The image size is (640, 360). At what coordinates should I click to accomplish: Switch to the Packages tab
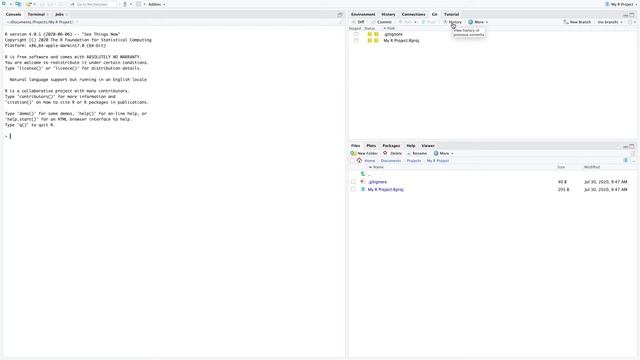(391, 146)
